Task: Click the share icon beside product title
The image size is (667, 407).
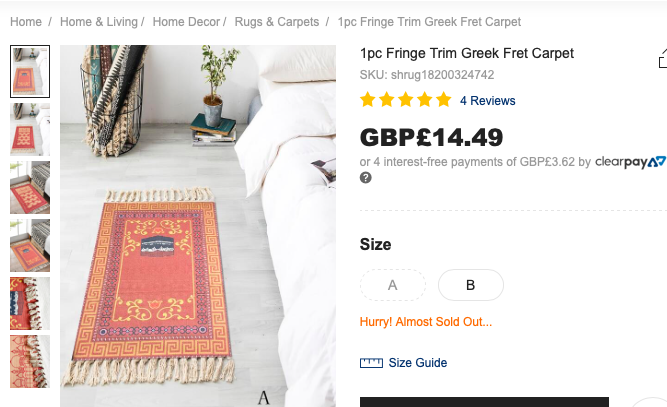Action: 662,60
